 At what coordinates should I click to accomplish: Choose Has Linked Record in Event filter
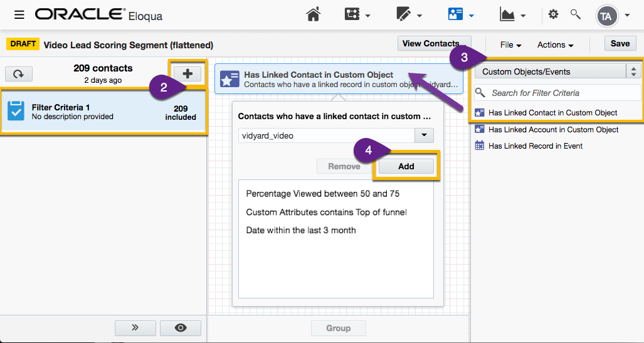pyautogui.click(x=535, y=146)
